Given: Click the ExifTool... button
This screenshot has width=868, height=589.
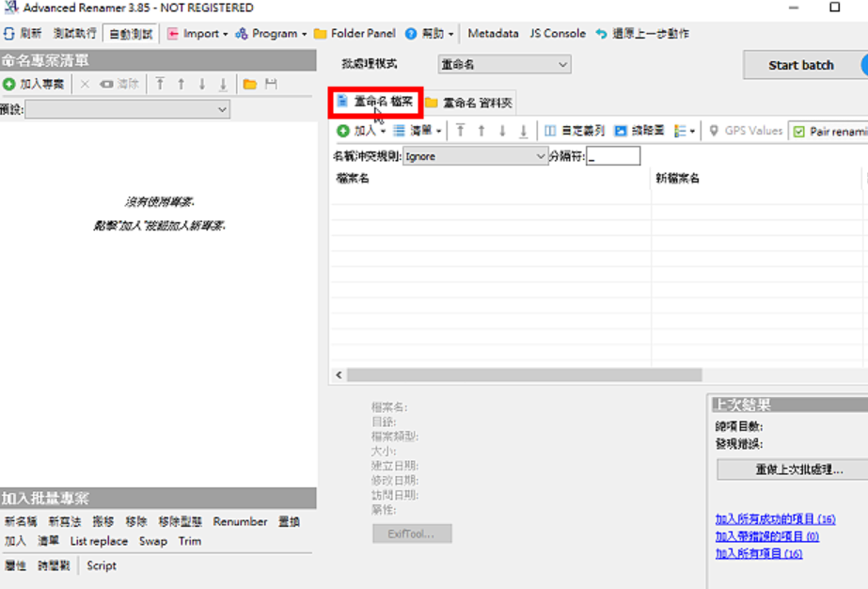Looking at the screenshot, I should coord(412,534).
